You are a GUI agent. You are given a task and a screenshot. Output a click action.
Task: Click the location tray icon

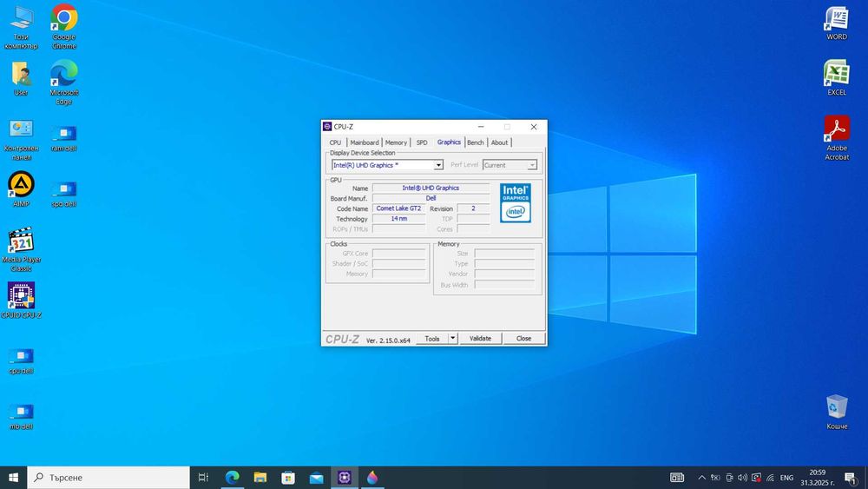715,478
